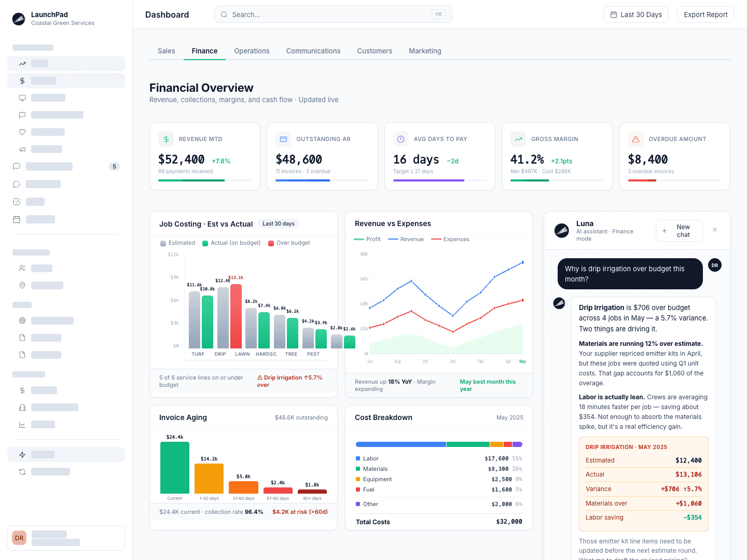
Task: Open the Last 30 Days date range dropdown
Action: [636, 15]
